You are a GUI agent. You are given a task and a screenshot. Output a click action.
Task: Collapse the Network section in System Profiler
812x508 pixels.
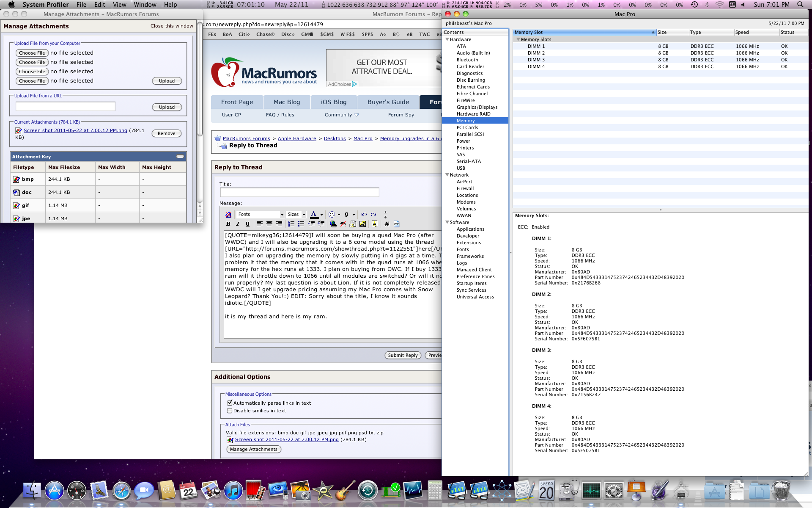447,175
